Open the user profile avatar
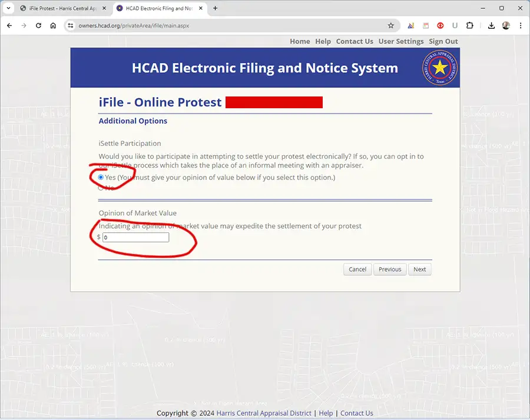Viewport: 530px width, 420px height. [506, 26]
